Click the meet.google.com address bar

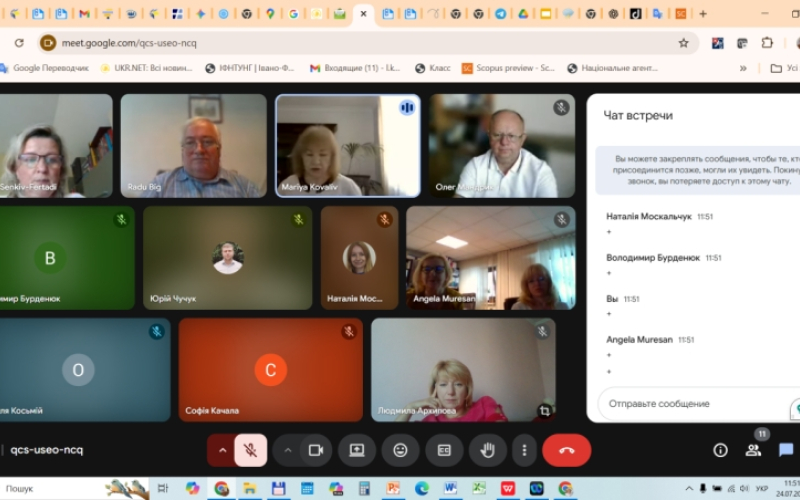(x=367, y=43)
